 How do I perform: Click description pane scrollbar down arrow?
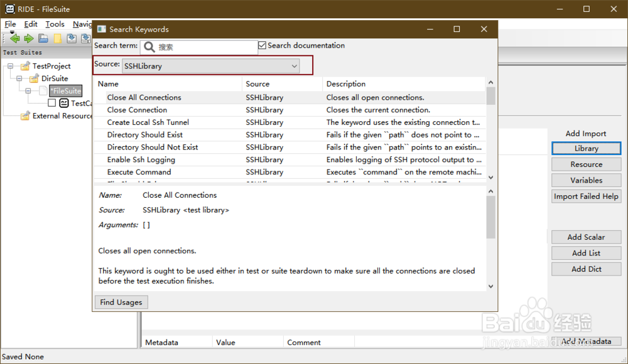(491, 286)
